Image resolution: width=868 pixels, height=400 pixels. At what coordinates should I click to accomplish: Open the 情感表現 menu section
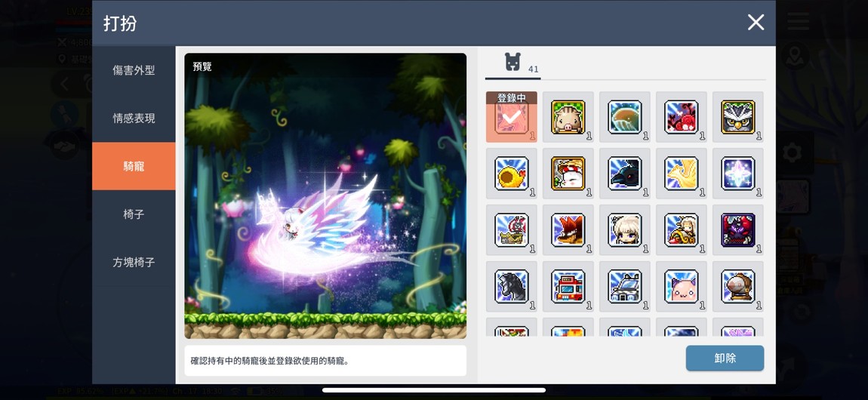134,118
